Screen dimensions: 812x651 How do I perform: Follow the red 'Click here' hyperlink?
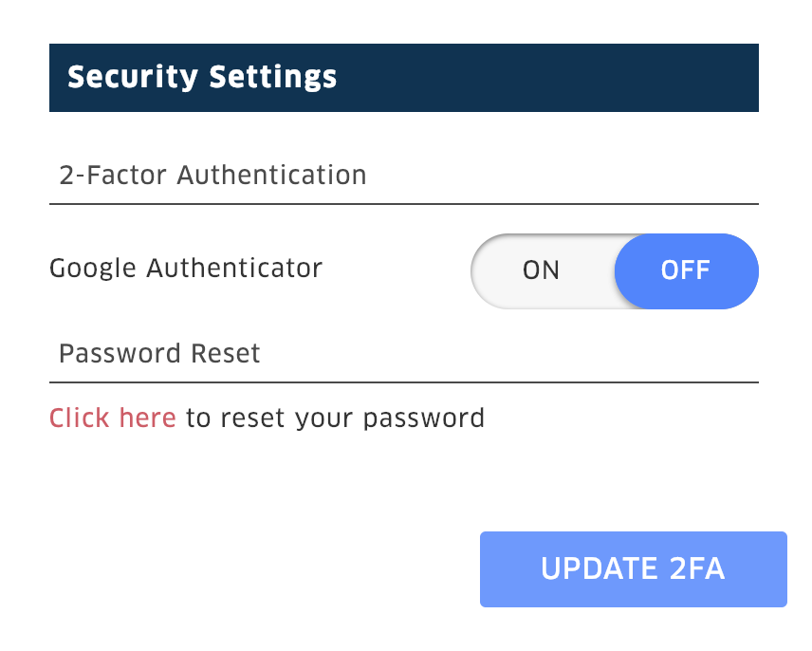[113, 418]
